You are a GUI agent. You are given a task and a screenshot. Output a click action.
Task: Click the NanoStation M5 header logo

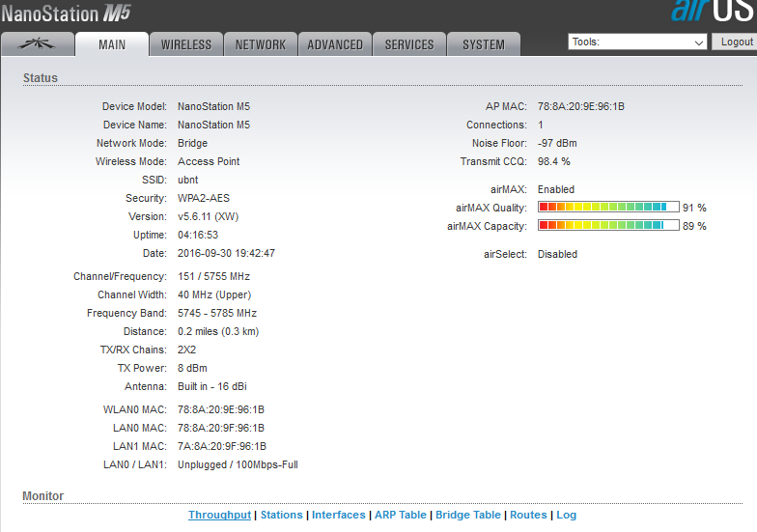[x=66, y=14]
